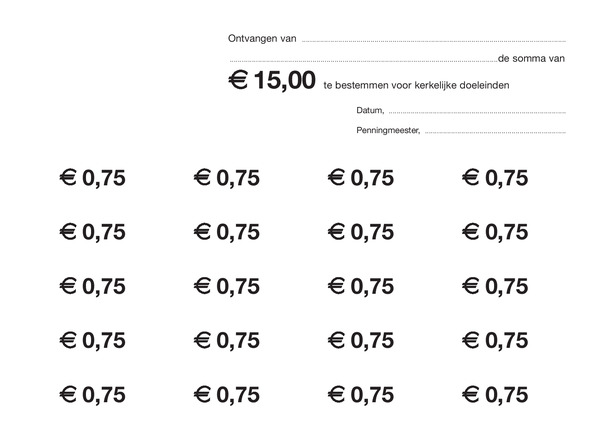Select € 0,75 coupon in first row, last column
Image resolution: width=600 pixels, height=424 pixels.
495,178
